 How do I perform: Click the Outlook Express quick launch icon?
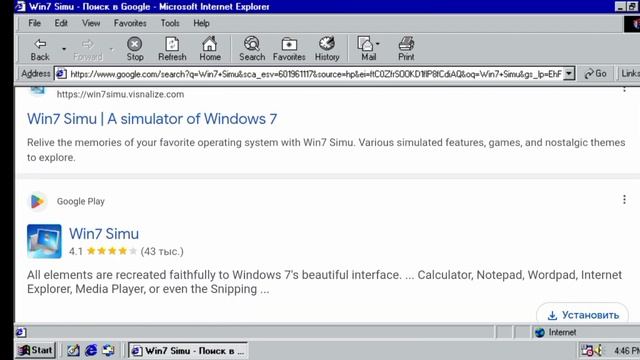click(108, 350)
